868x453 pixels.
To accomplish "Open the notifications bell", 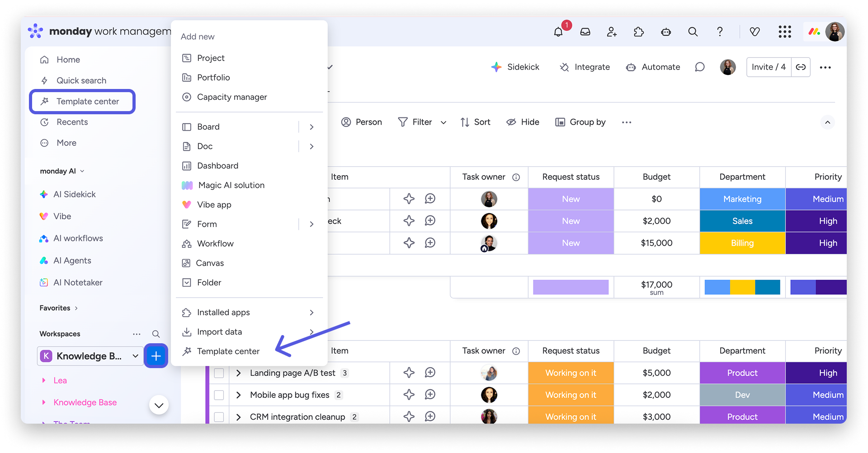I will tap(558, 32).
